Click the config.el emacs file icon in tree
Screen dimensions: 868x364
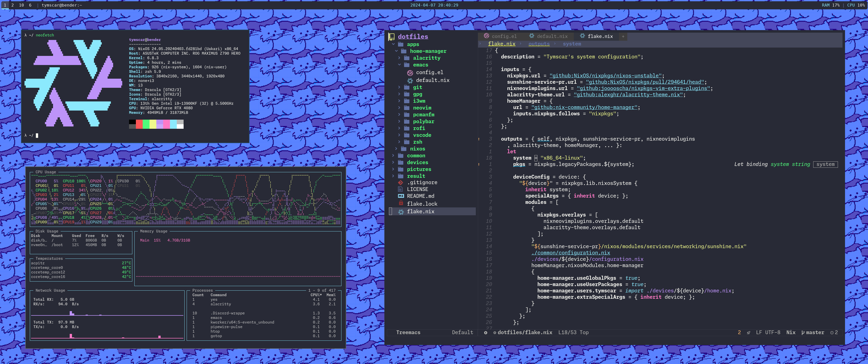point(410,73)
